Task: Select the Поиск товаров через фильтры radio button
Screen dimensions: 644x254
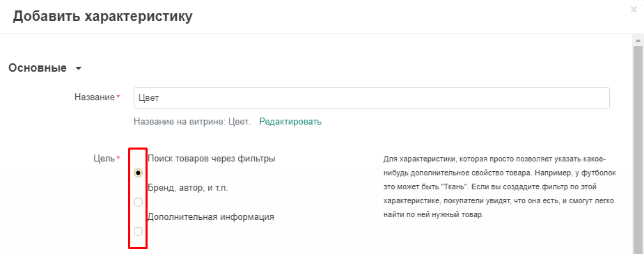Action: (x=139, y=173)
